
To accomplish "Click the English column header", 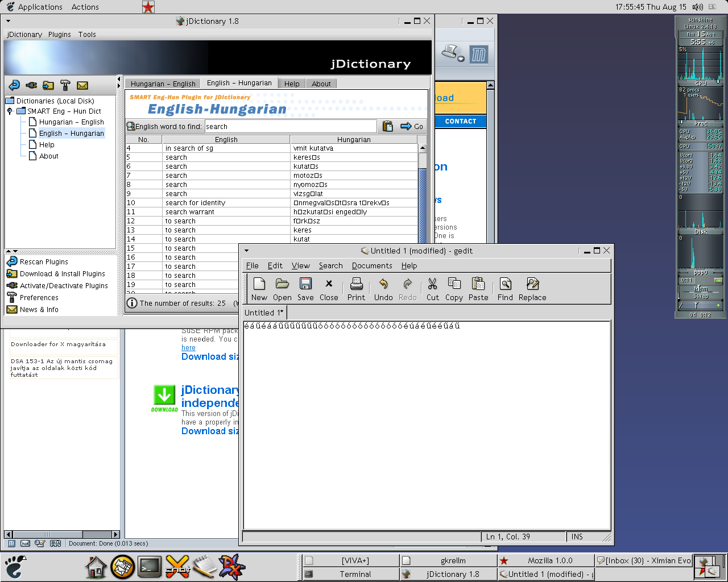I will [x=226, y=139].
